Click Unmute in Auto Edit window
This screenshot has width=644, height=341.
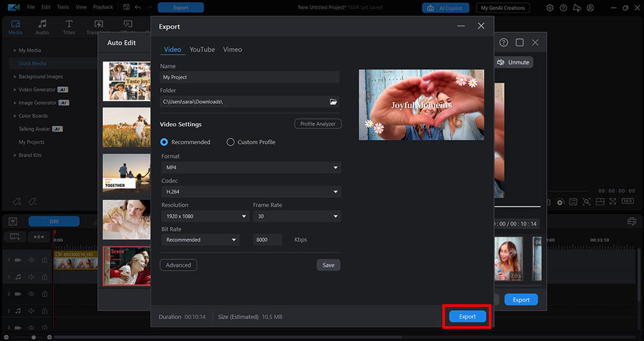513,62
